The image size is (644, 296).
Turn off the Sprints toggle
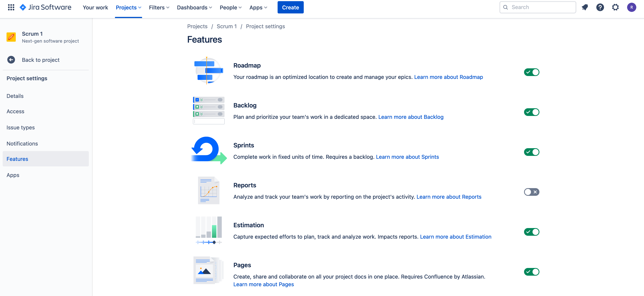point(532,152)
